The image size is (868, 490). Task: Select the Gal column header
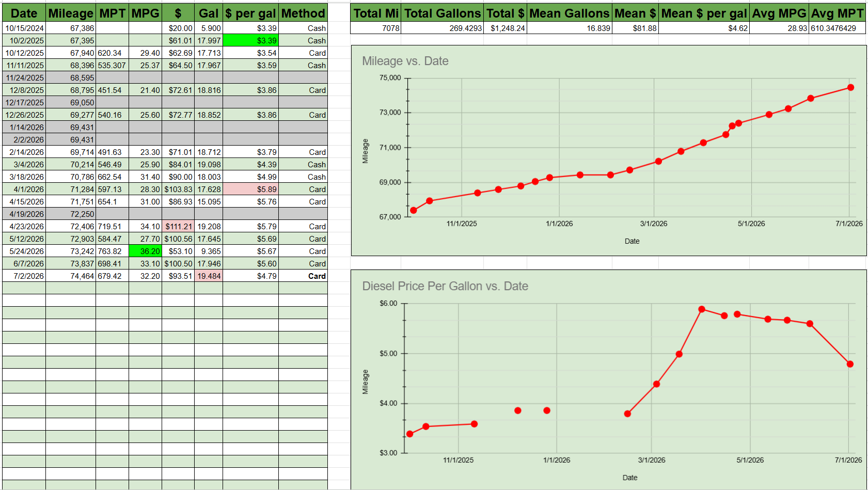point(209,13)
